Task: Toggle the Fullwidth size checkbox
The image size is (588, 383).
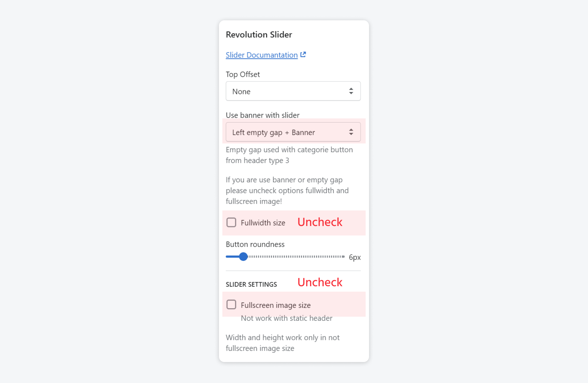Action: (231, 223)
